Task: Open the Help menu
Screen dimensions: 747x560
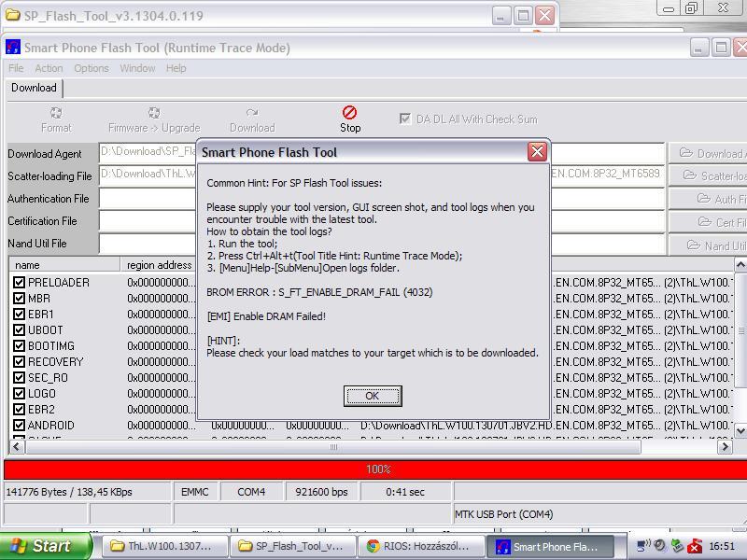Action: click(x=176, y=68)
